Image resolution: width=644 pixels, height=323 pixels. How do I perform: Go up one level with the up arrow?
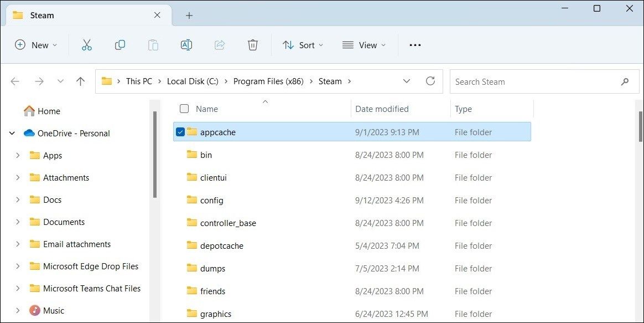pyautogui.click(x=80, y=81)
